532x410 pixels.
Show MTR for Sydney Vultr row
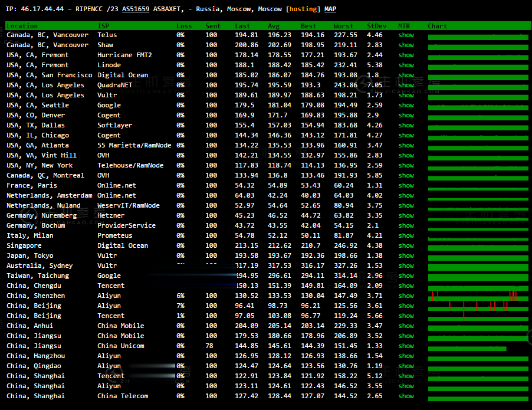(406, 265)
